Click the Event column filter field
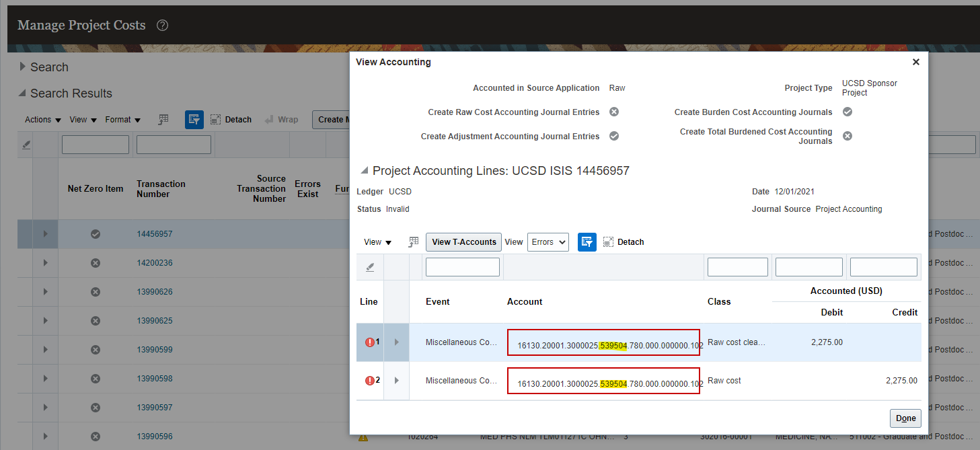The image size is (980, 450). 463,267
